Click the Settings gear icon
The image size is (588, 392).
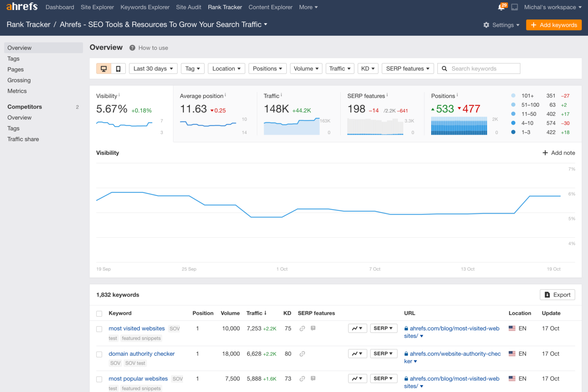[x=486, y=25]
